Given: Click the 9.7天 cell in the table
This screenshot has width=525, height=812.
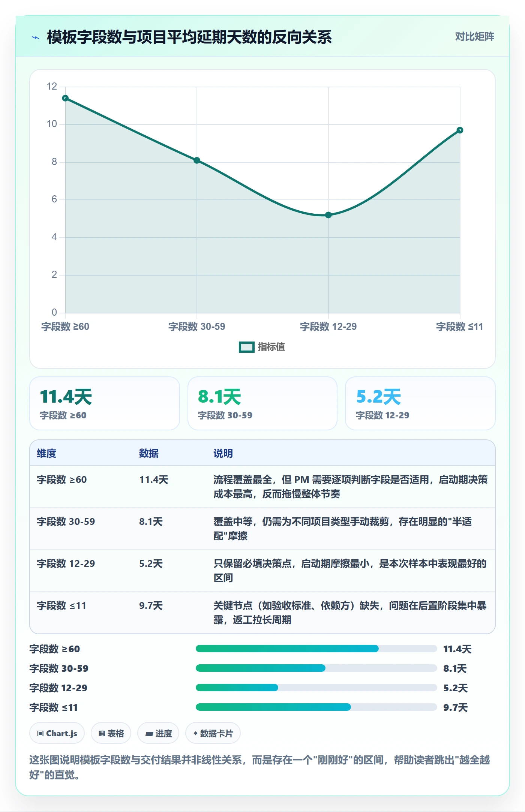Looking at the screenshot, I should (151, 605).
